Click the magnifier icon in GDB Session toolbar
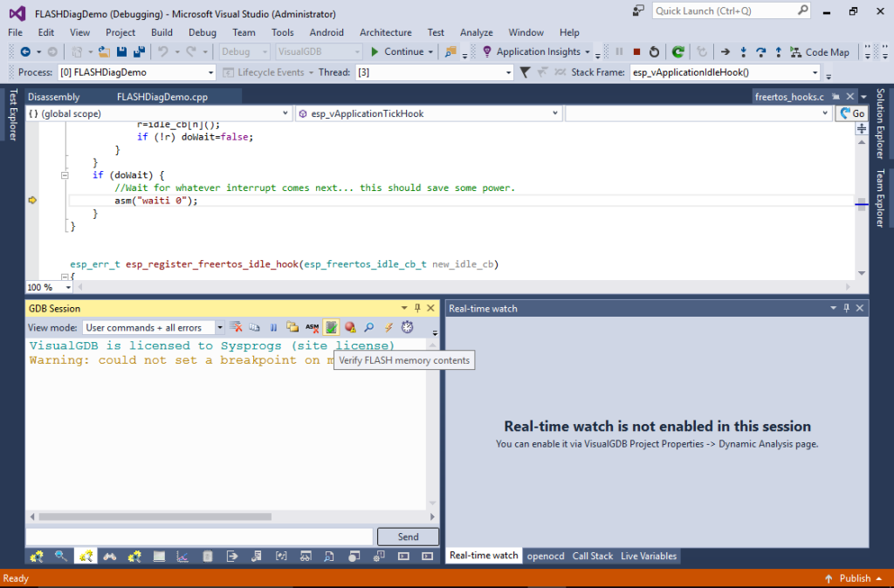 tap(369, 327)
